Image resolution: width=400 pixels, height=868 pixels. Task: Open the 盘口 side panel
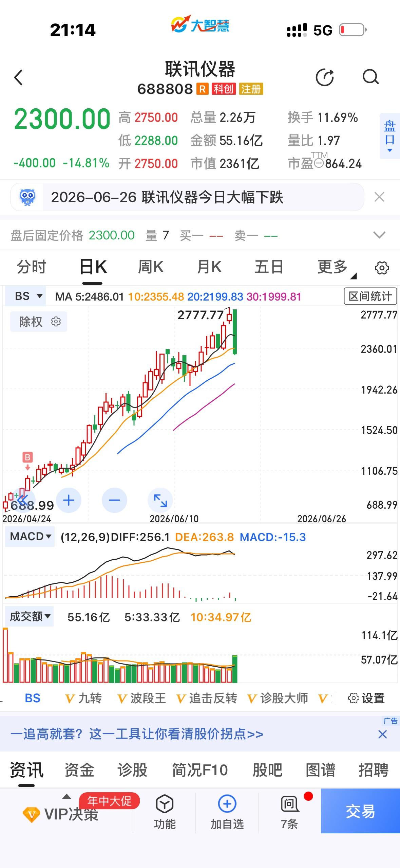pos(389,136)
